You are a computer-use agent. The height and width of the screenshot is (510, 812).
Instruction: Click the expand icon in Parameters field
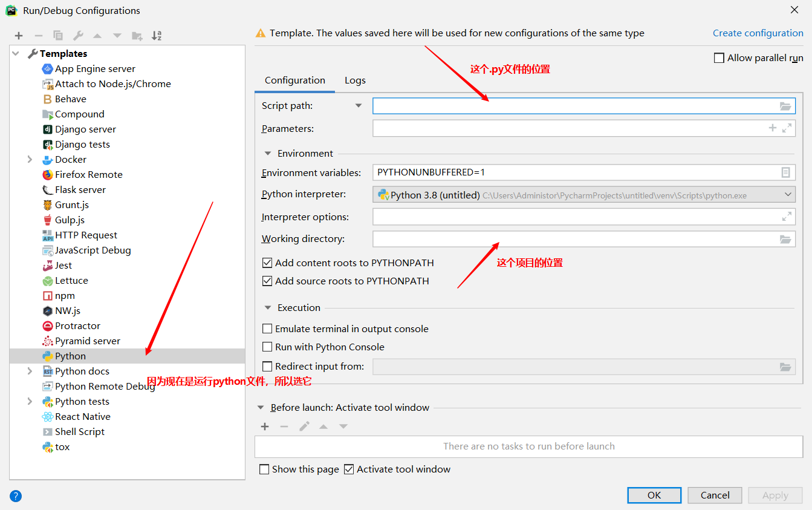[787, 128]
